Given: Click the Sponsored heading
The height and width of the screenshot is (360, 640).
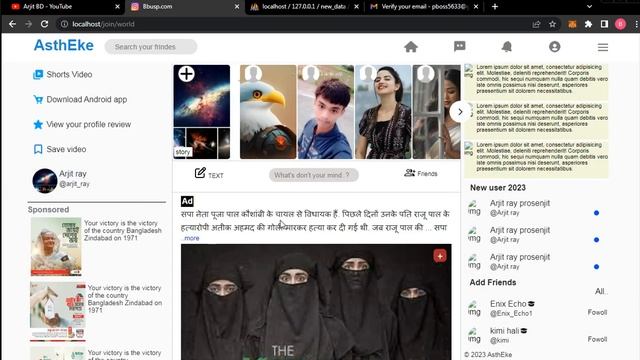Looking at the screenshot, I should [48, 209].
